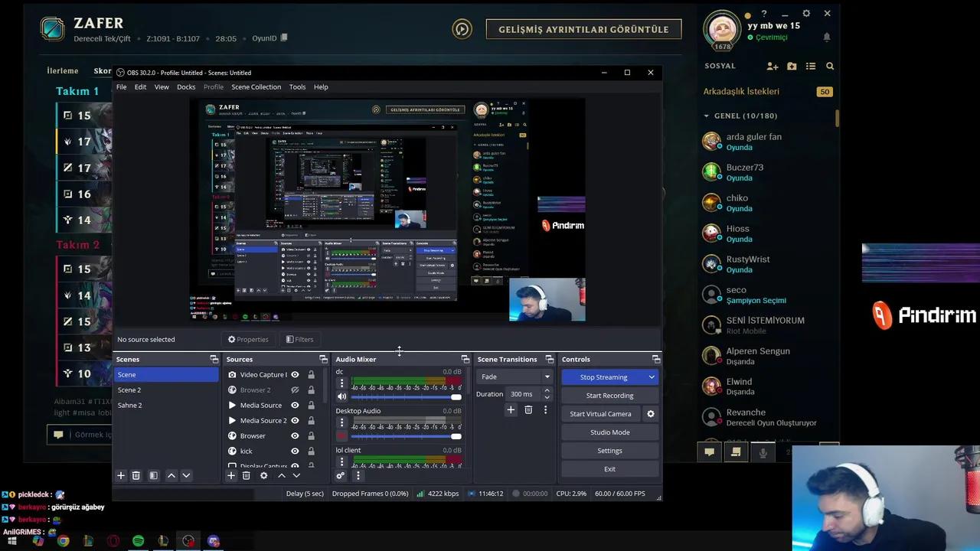The width and height of the screenshot is (980, 551).
Task: Open the scene filters icon
Action: point(153,475)
